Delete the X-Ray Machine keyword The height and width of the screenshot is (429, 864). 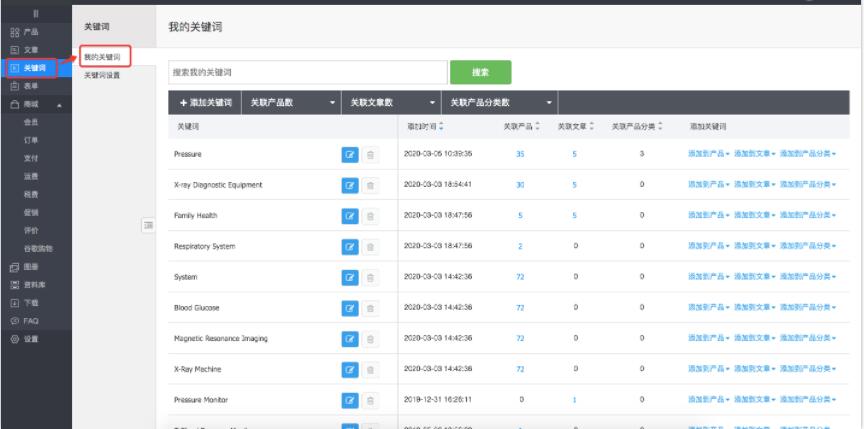(369, 370)
